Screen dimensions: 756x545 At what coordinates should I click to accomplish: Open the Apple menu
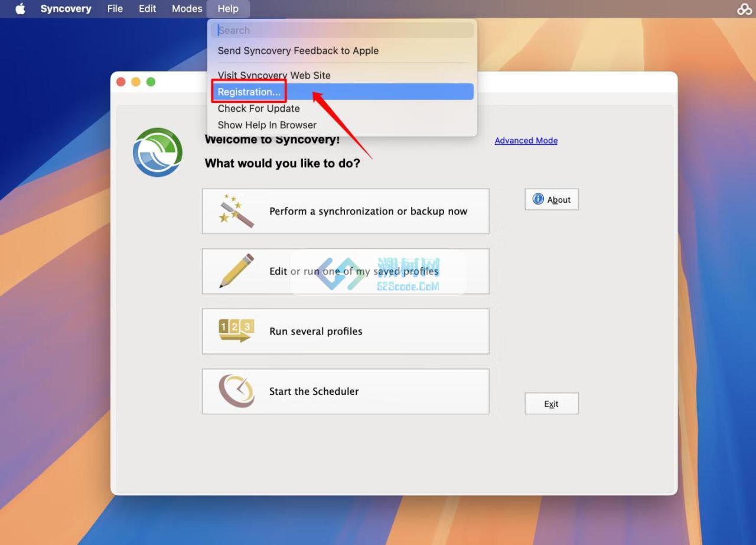[x=20, y=9]
